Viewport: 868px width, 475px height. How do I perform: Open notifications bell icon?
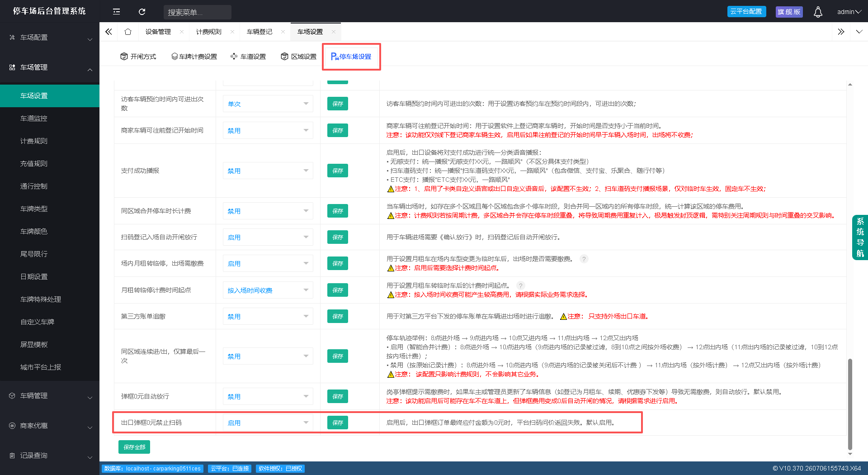[x=818, y=12]
